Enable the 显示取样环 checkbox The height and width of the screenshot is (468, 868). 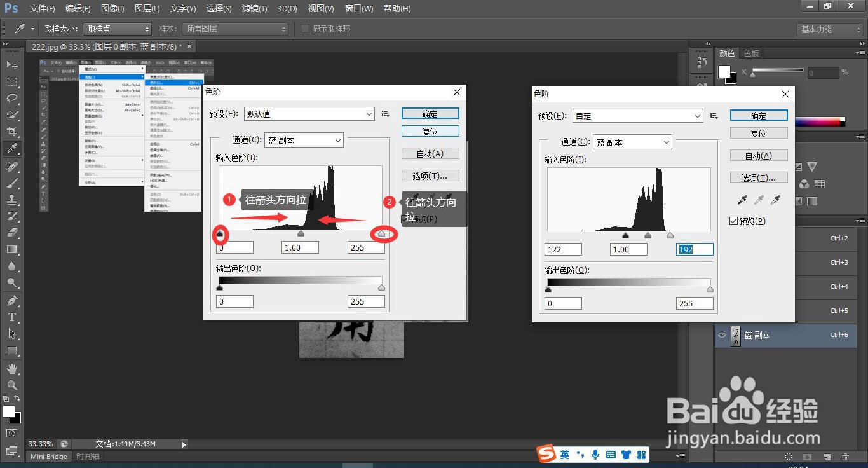(x=305, y=29)
